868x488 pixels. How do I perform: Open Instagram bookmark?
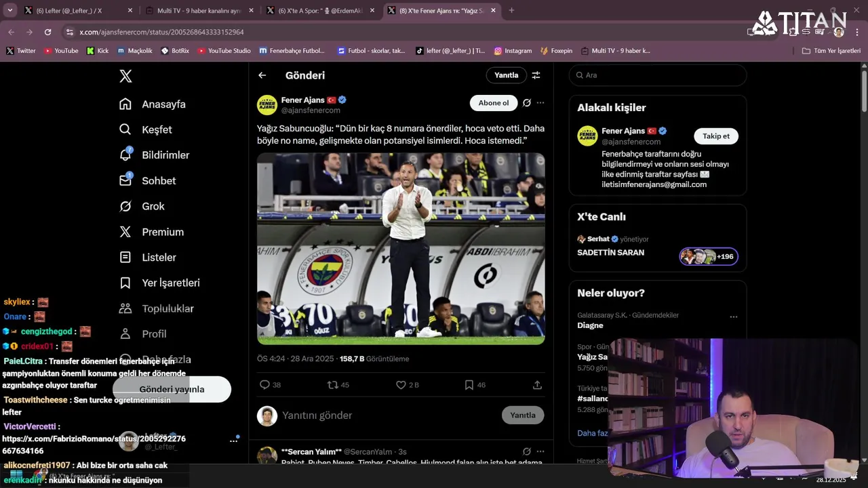point(513,51)
